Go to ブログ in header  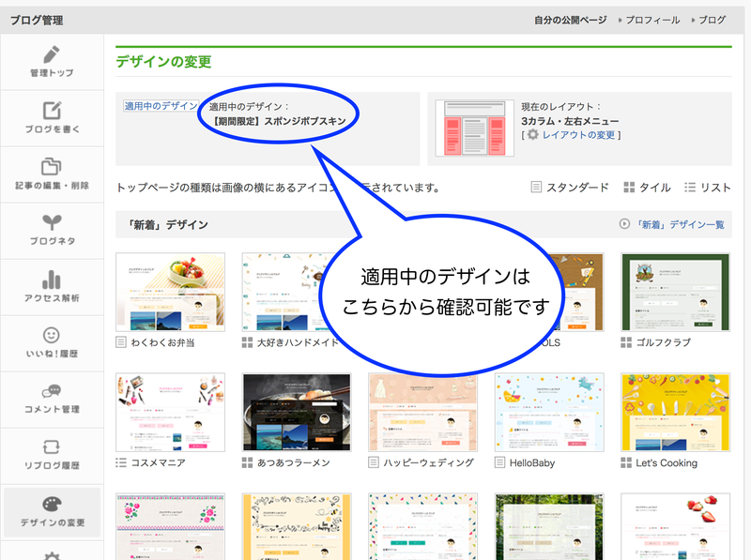click(713, 20)
